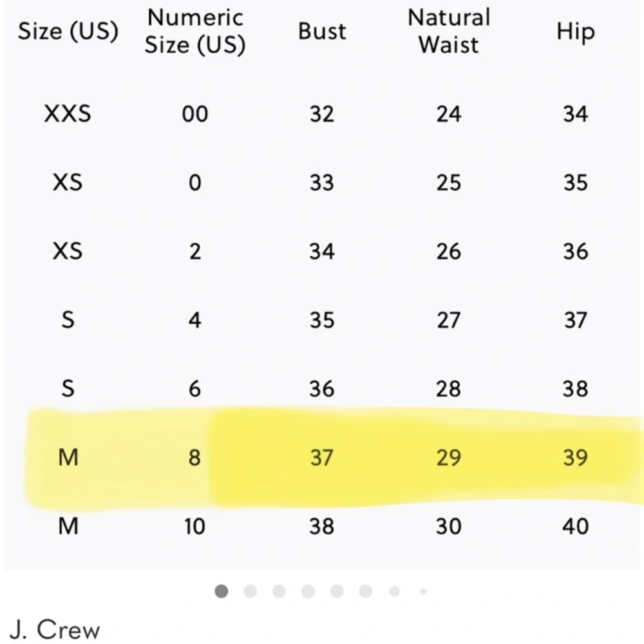Switch to the fifth carousel page dot
This screenshot has width=644, height=644.
pos(337,591)
